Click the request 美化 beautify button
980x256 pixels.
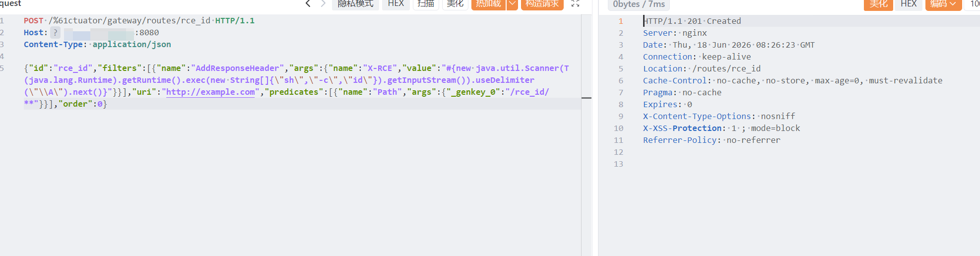(x=455, y=4)
